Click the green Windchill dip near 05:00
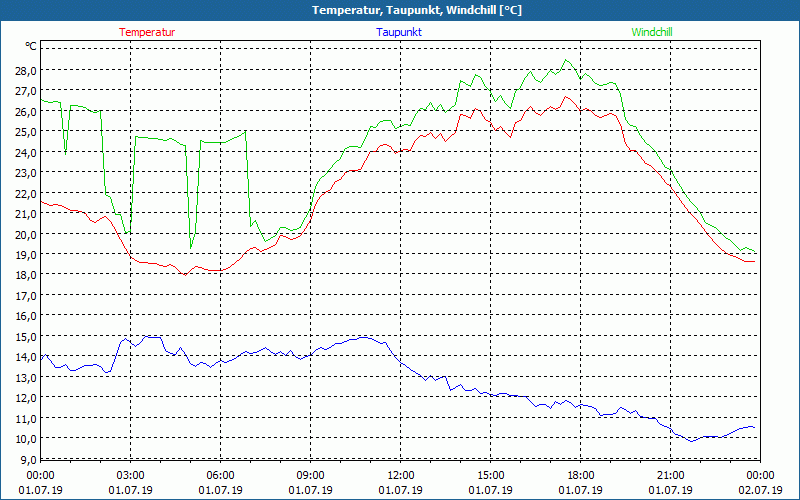 [x=191, y=248]
